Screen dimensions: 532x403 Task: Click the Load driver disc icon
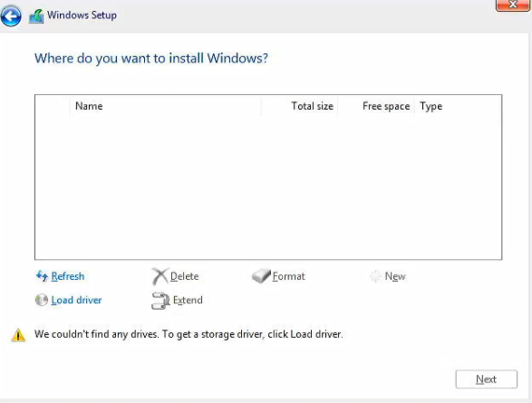click(42, 300)
